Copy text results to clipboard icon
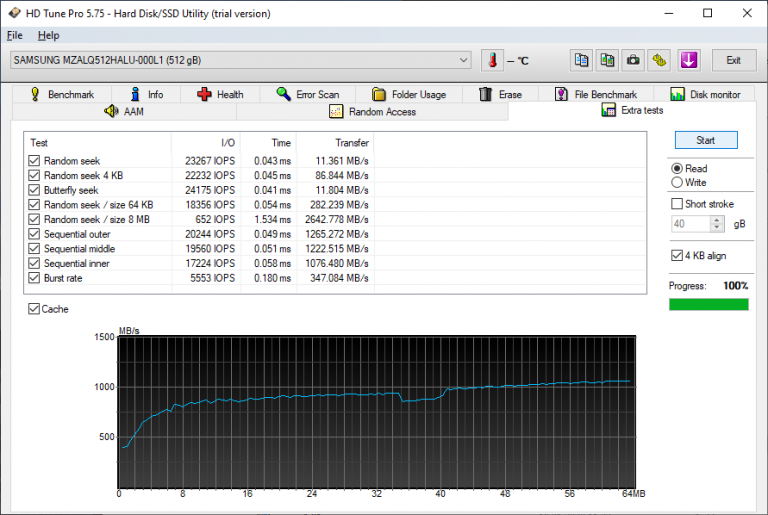Viewport: 768px width, 515px height. [x=582, y=60]
